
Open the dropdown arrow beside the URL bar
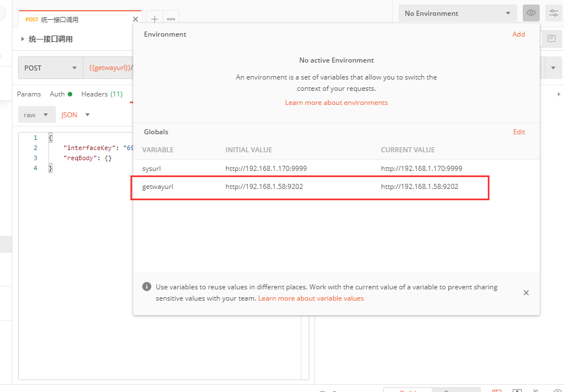[553, 68]
